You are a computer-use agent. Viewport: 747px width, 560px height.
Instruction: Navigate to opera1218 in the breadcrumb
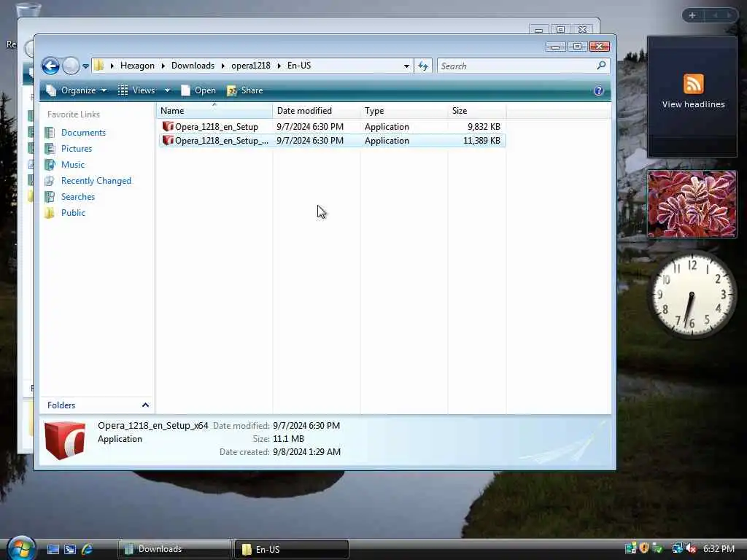pyautogui.click(x=251, y=65)
